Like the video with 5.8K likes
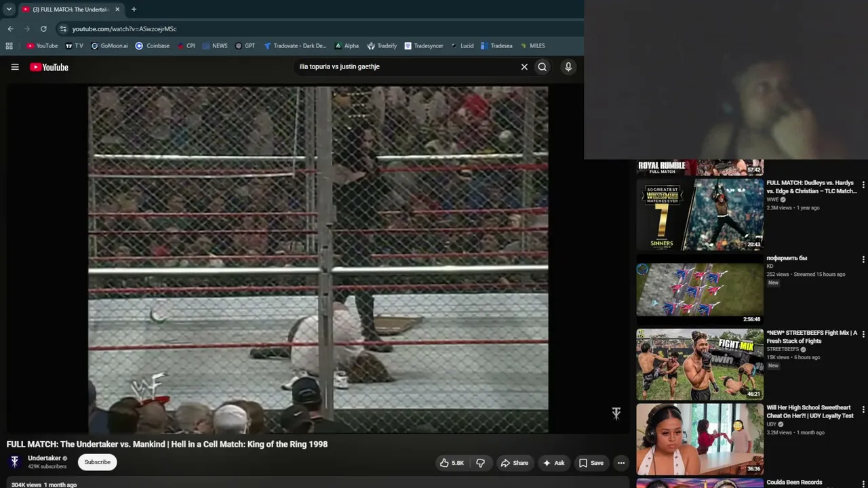The width and height of the screenshot is (868, 488). (452, 463)
